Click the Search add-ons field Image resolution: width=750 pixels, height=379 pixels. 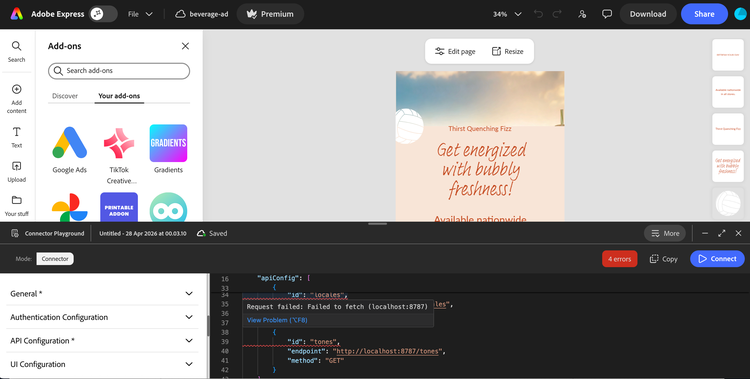coord(119,71)
